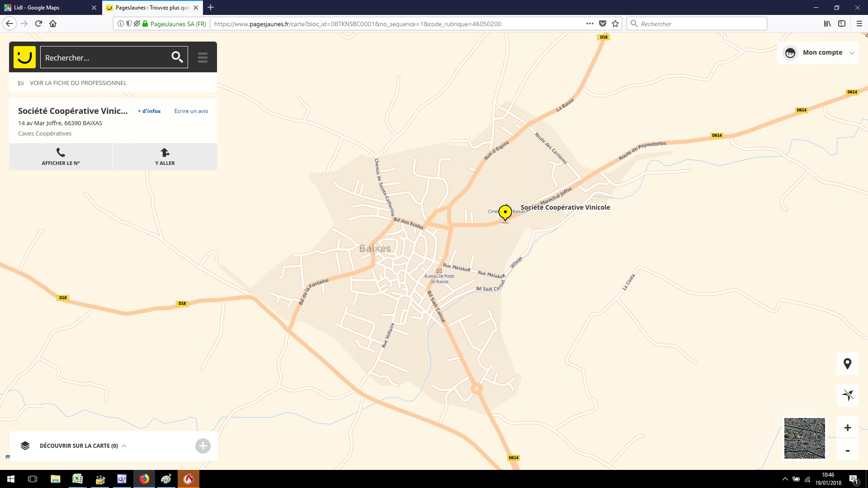The image size is (868, 488).
Task: Click the map location pin button
Action: (x=847, y=364)
